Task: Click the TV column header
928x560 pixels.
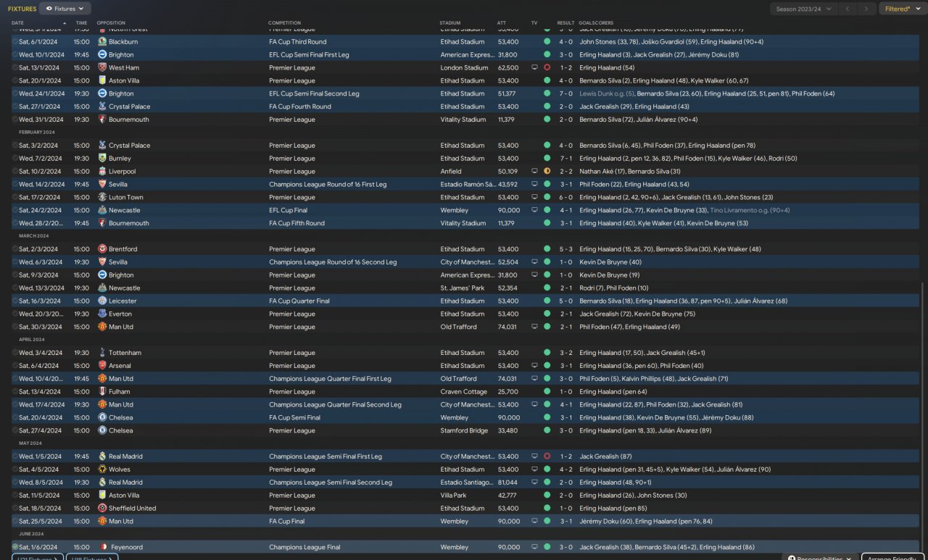Action: pos(534,23)
